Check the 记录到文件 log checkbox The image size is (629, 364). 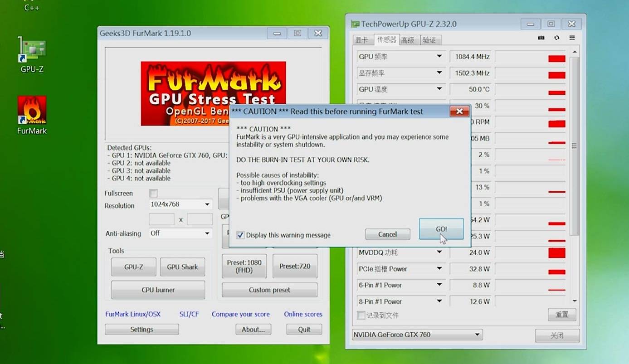click(x=361, y=315)
